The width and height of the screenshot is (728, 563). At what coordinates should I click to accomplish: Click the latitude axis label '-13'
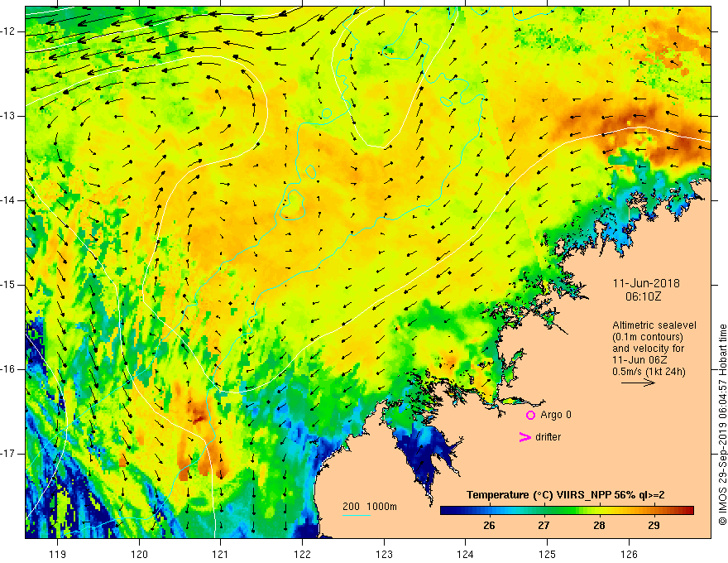tap(9, 116)
